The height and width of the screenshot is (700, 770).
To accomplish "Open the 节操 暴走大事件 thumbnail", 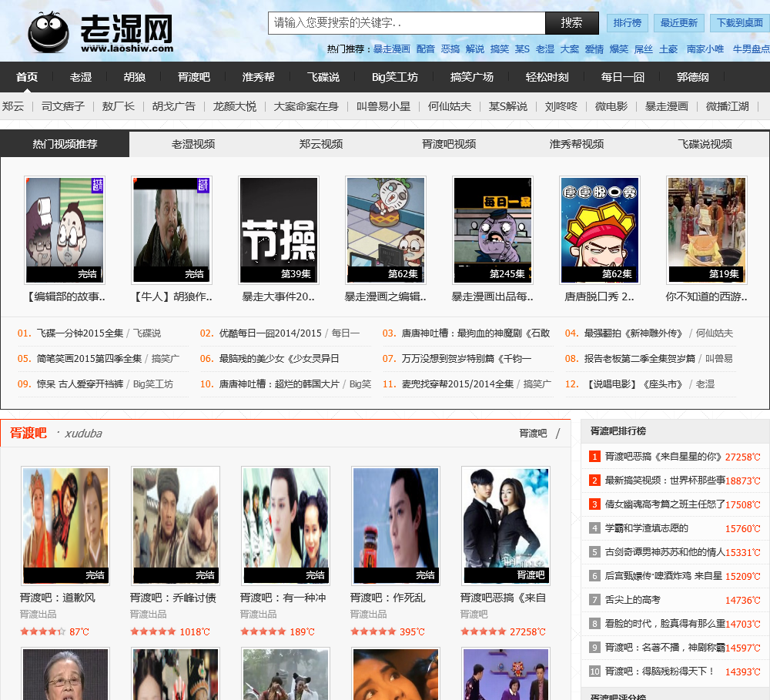I will pos(279,230).
